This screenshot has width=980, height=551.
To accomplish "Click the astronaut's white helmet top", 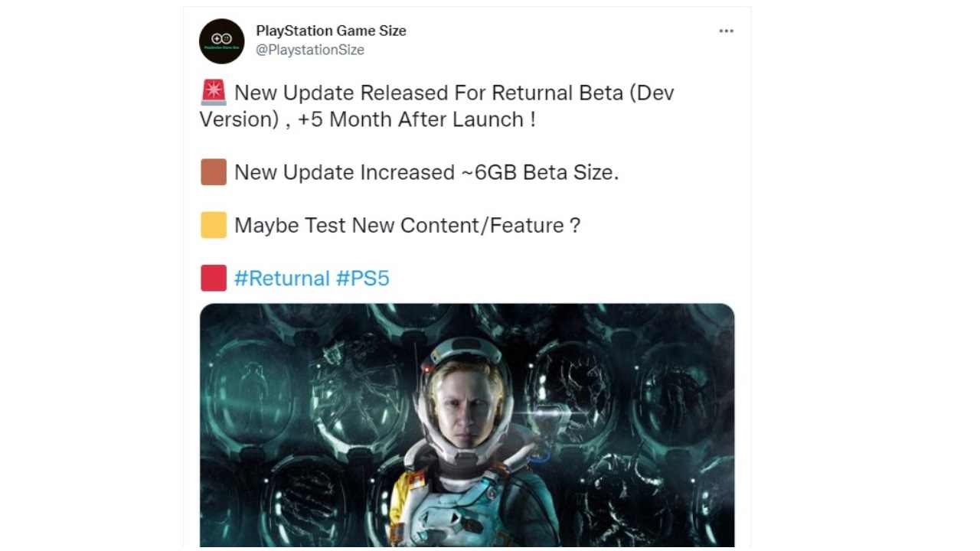I will click(x=463, y=350).
